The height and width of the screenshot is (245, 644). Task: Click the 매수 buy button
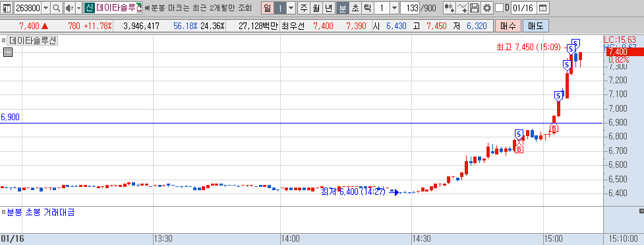pyautogui.click(x=508, y=26)
